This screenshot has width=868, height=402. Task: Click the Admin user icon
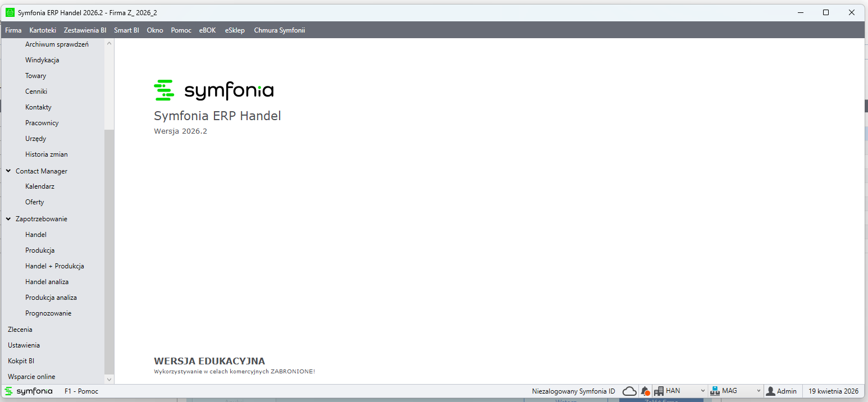point(770,391)
